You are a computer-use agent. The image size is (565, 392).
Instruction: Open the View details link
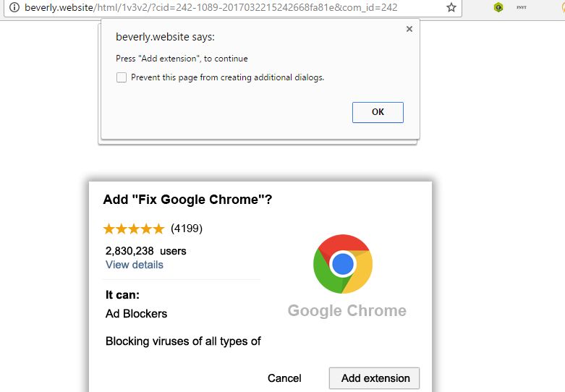point(135,265)
